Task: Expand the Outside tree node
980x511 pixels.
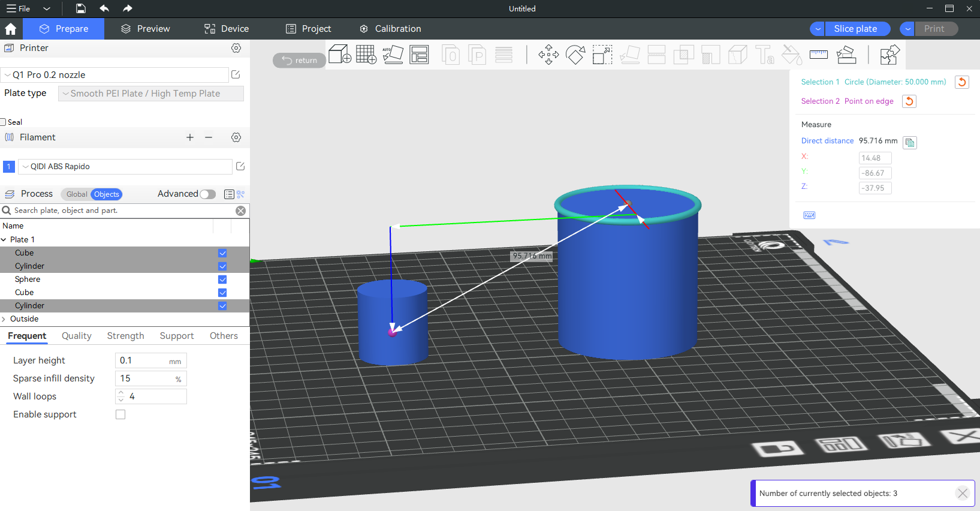Action: pyautogui.click(x=4, y=319)
